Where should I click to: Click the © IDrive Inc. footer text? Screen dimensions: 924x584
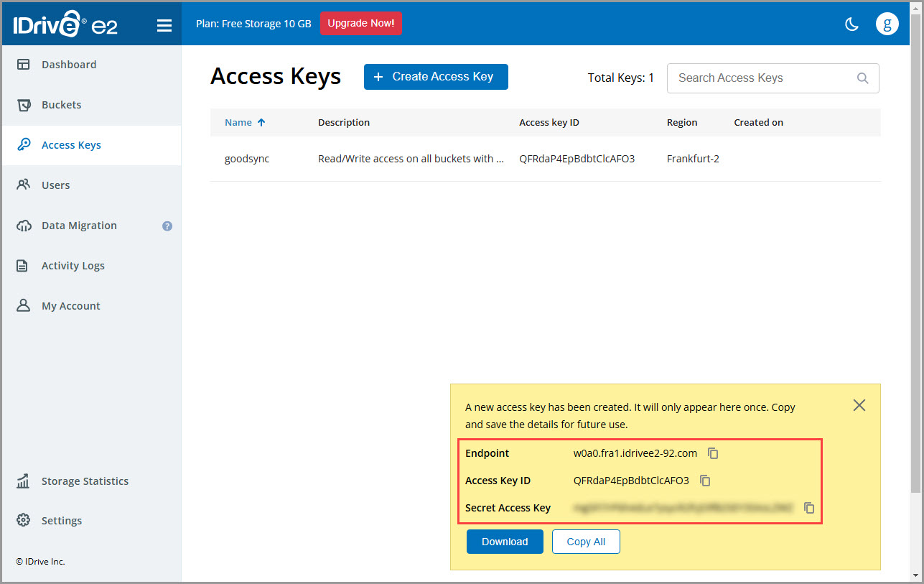41,562
